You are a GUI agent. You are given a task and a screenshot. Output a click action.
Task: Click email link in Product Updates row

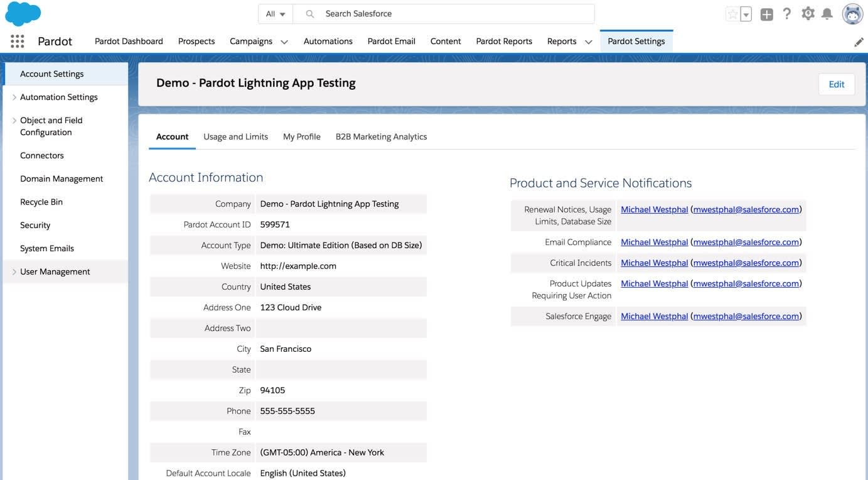coord(746,284)
